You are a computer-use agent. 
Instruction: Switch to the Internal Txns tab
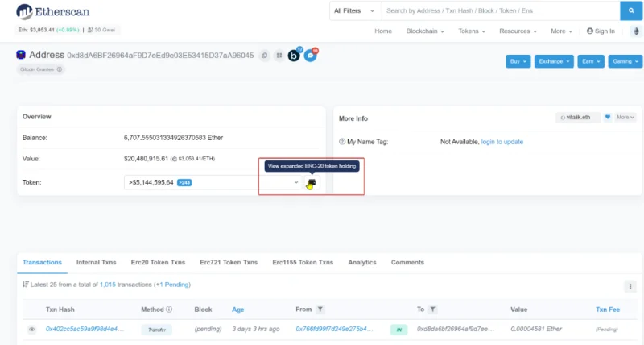(x=96, y=262)
